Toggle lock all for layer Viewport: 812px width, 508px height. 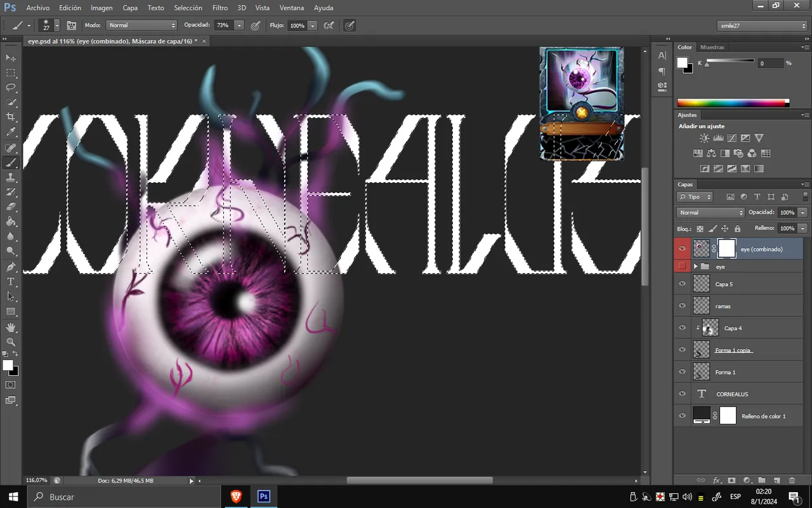tap(737, 229)
